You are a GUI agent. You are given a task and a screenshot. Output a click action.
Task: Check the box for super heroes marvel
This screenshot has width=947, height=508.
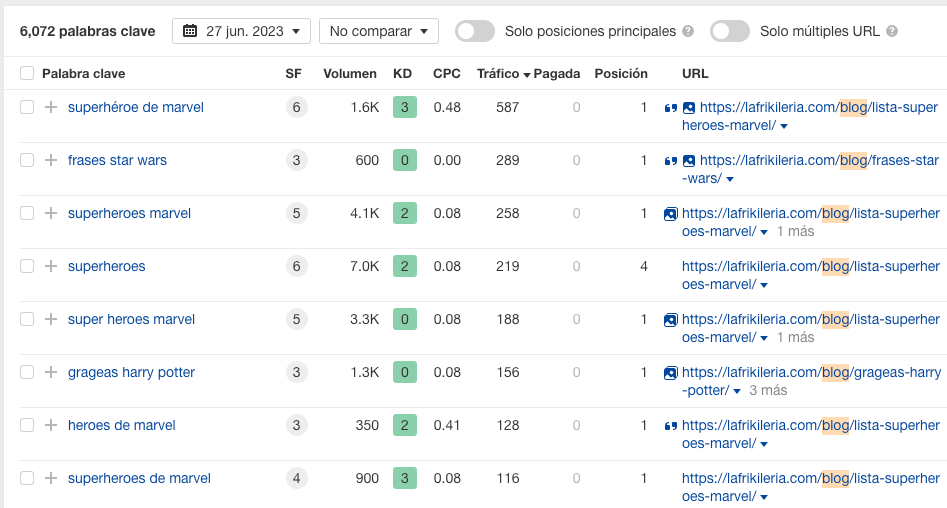(27, 319)
